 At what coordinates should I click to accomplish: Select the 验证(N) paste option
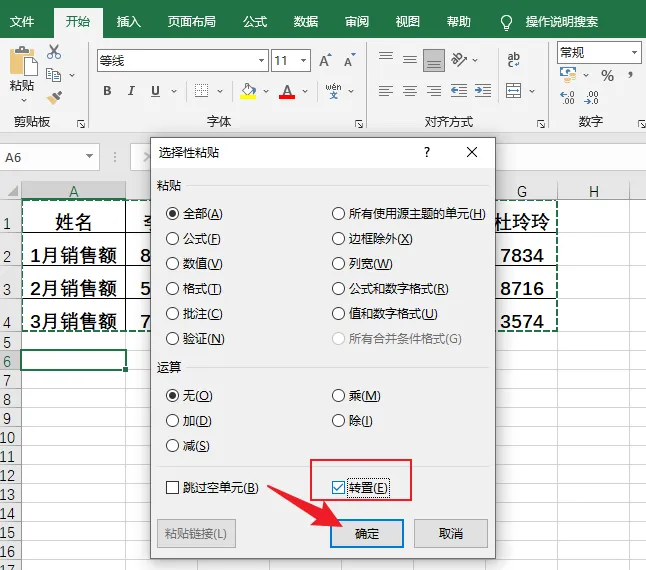click(195, 339)
